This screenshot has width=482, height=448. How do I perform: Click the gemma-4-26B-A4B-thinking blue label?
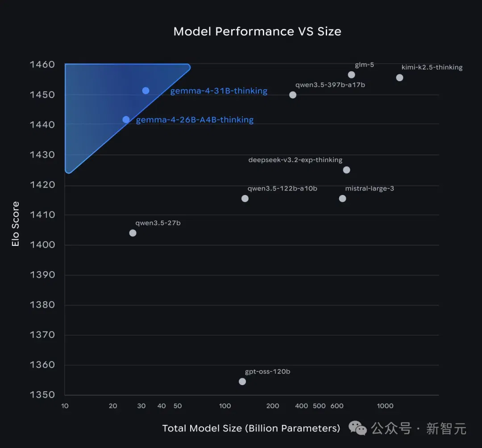[x=195, y=120]
